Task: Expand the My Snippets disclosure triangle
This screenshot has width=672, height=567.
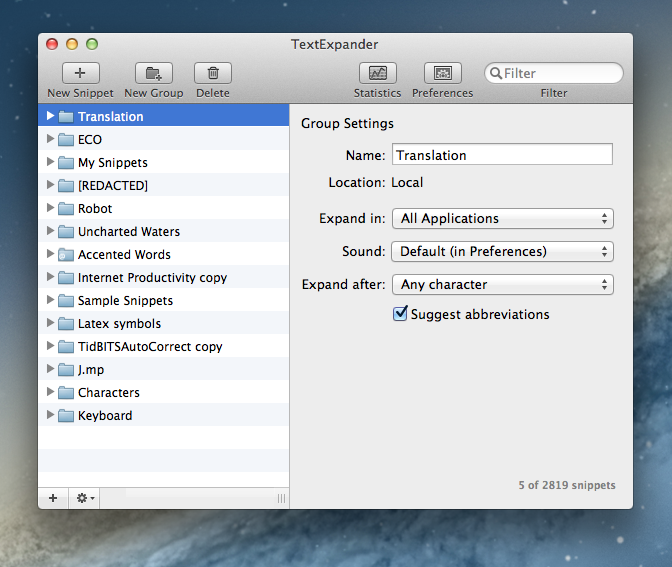Action: 50,162
